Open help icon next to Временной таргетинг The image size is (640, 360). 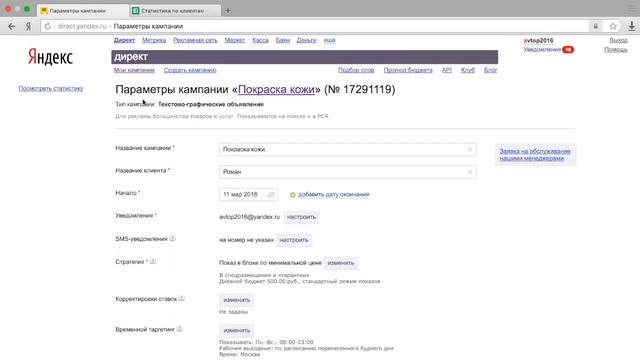click(180, 329)
